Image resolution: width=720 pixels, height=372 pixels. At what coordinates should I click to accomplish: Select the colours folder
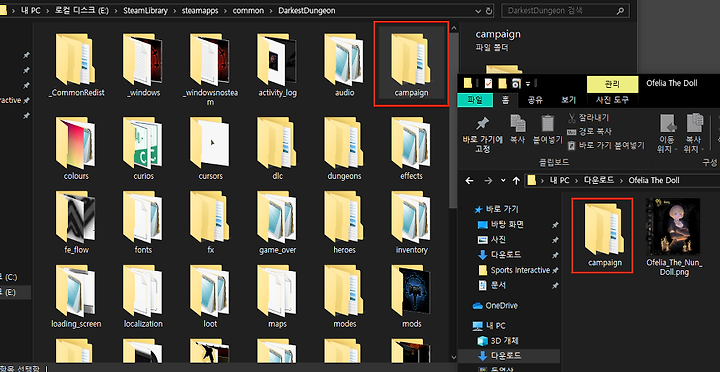pyautogui.click(x=76, y=148)
